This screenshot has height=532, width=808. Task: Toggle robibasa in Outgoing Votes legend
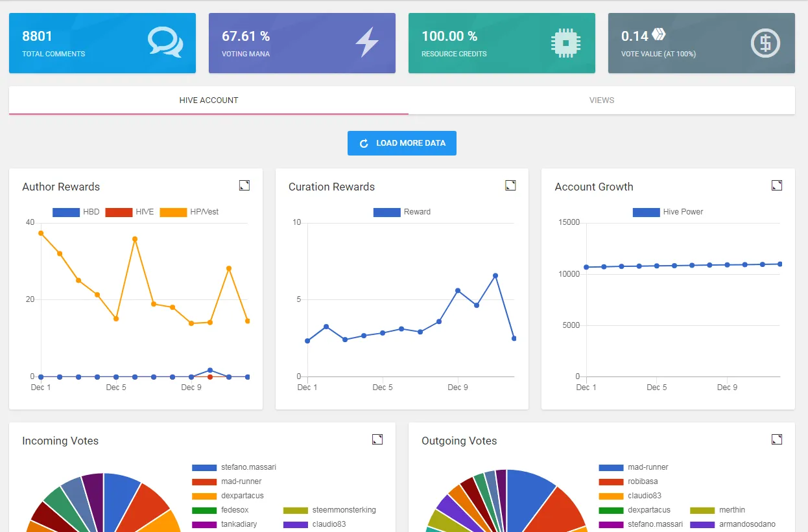[x=628, y=481]
